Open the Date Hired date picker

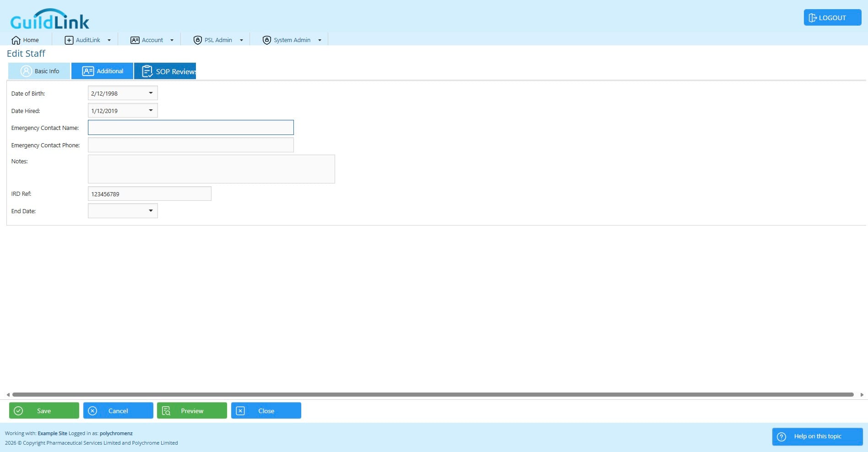[x=151, y=110]
